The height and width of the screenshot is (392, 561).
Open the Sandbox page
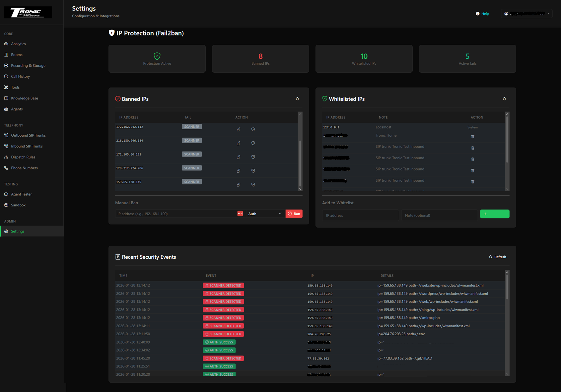18,205
